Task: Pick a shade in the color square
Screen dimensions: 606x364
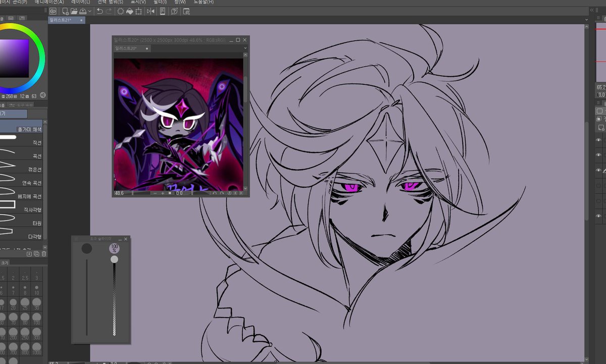Action: tap(14, 58)
